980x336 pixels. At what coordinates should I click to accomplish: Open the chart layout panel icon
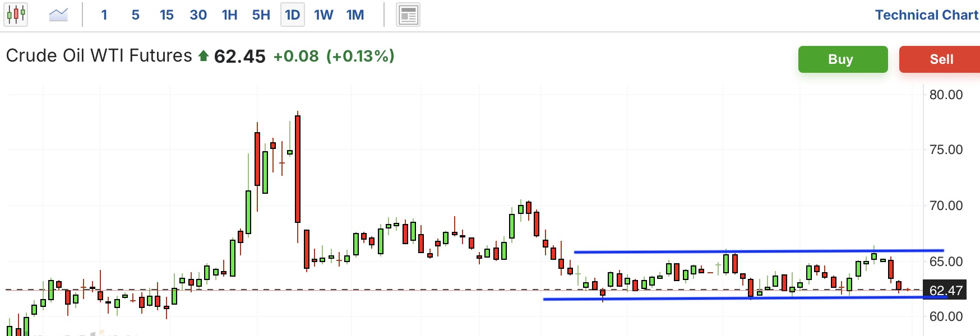tap(408, 15)
